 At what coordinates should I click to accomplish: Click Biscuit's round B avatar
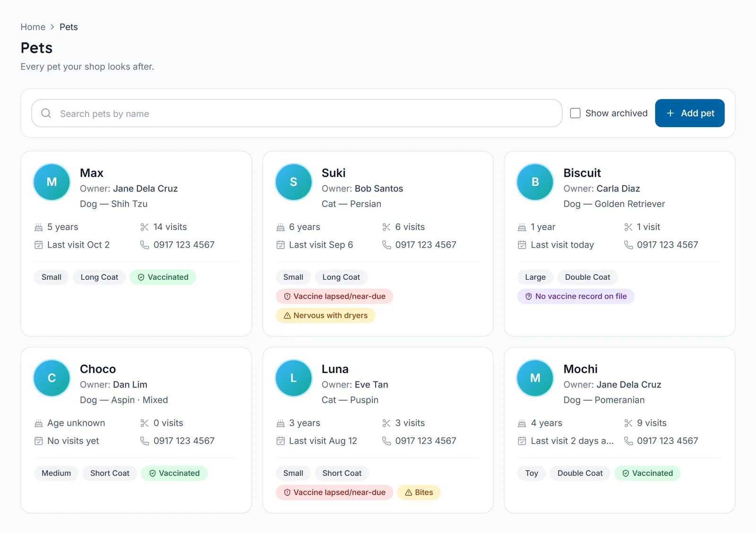click(x=535, y=182)
